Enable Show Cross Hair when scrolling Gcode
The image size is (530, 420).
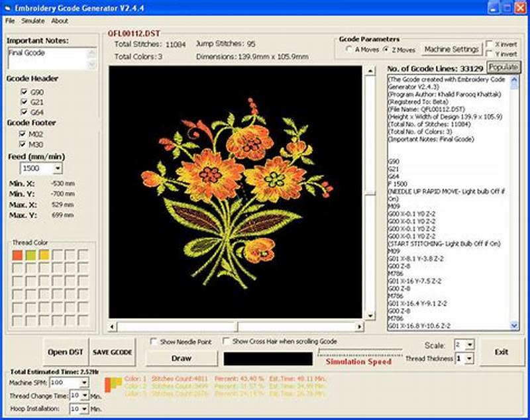coord(225,341)
